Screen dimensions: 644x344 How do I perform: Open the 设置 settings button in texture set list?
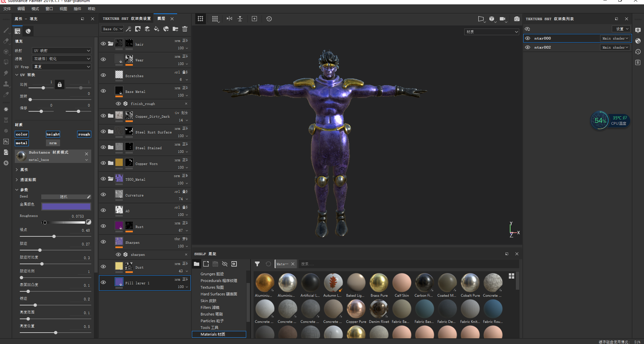621,29
